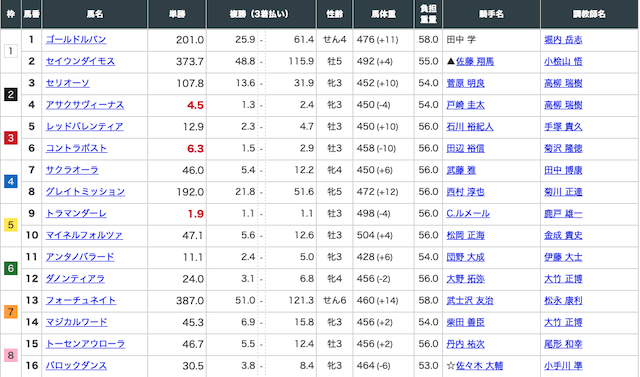The image size is (640, 377).
Task: Open horse link フォーチュネイト
Action: (81, 301)
